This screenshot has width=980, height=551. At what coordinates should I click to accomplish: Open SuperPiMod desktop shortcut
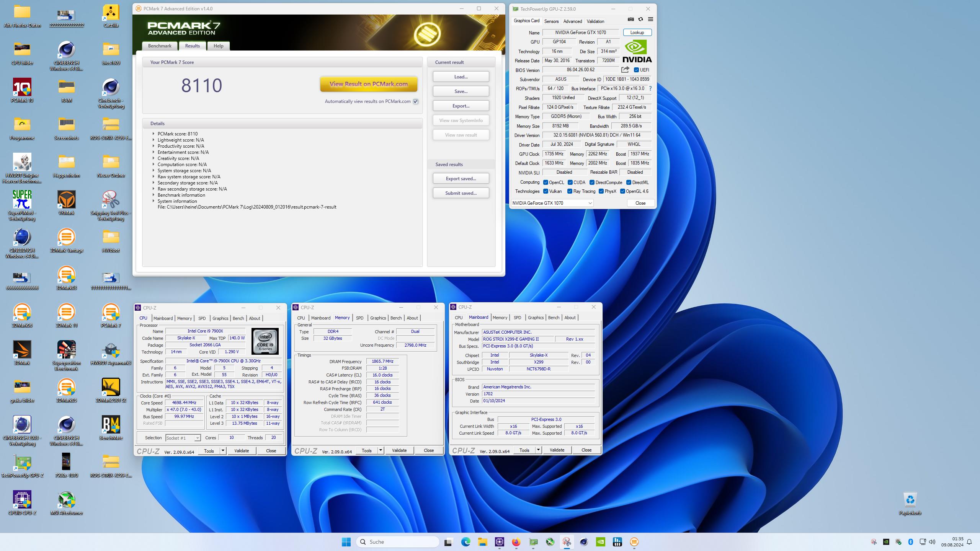point(22,205)
